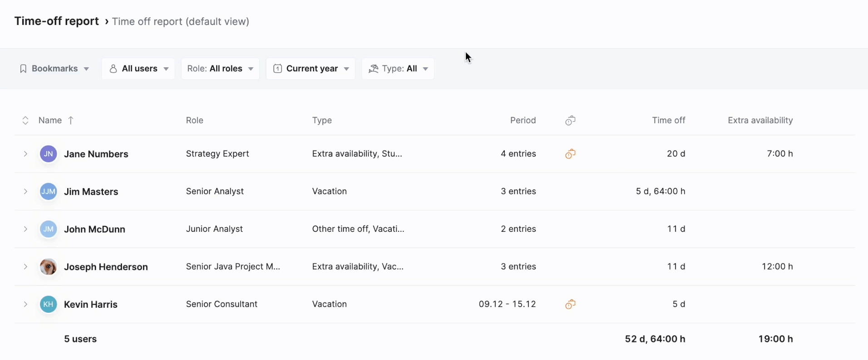
Task: Click the beach umbrella icon beside Type
Action: 374,69
